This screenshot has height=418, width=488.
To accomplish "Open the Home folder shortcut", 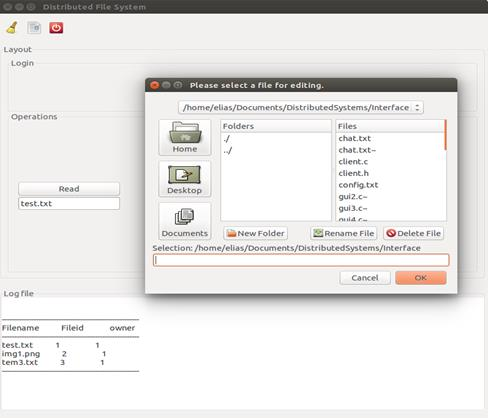I will click(185, 137).
